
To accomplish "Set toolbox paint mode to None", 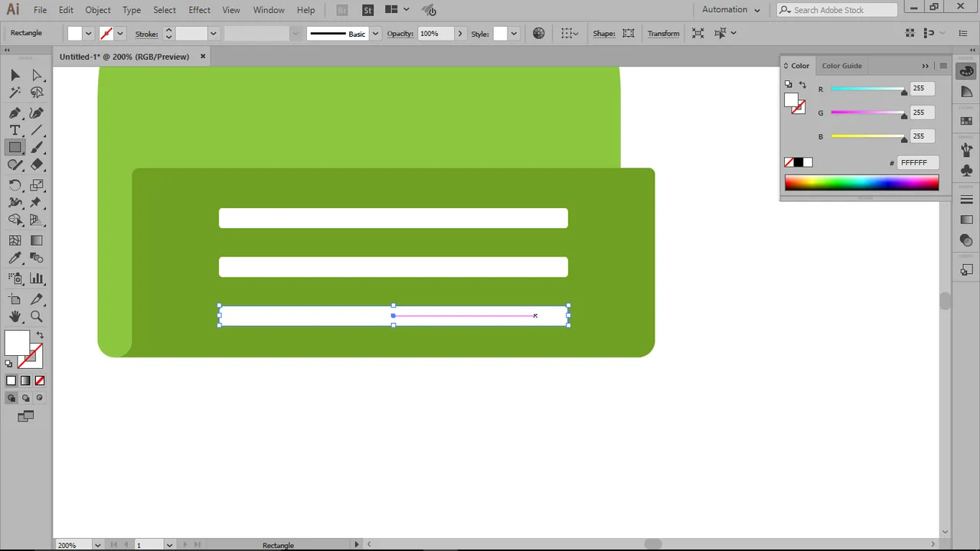I will [40, 380].
